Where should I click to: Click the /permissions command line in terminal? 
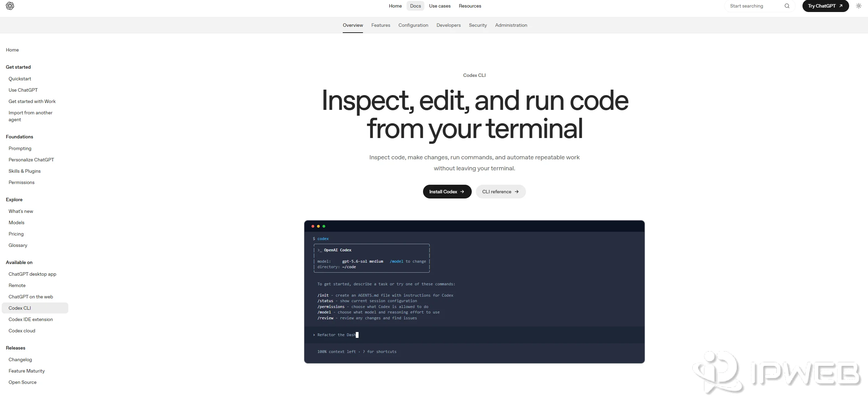(x=373, y=307)
